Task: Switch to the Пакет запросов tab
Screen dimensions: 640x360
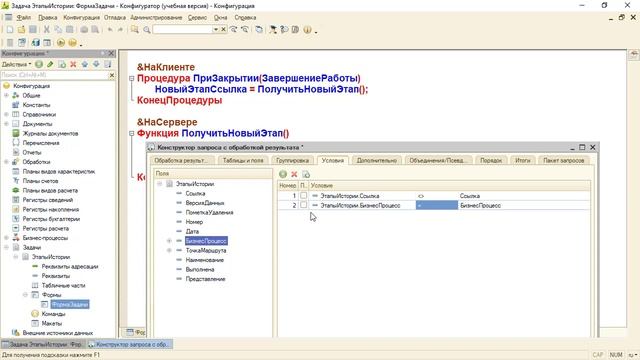Action: 564,160
